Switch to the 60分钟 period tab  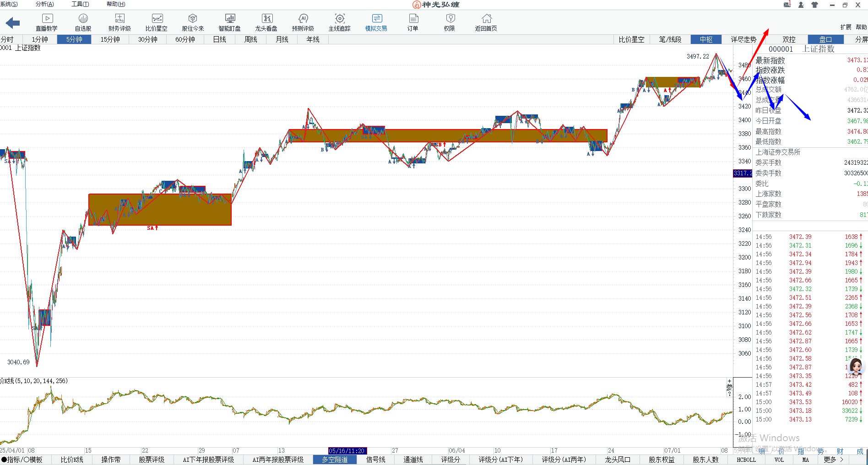click(x=185, y=39)
